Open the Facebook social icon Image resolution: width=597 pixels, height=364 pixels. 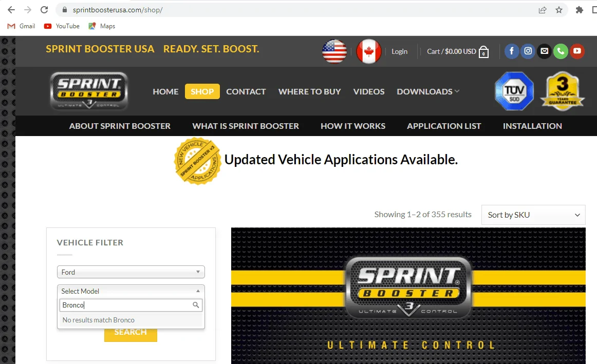pos(512,51)
